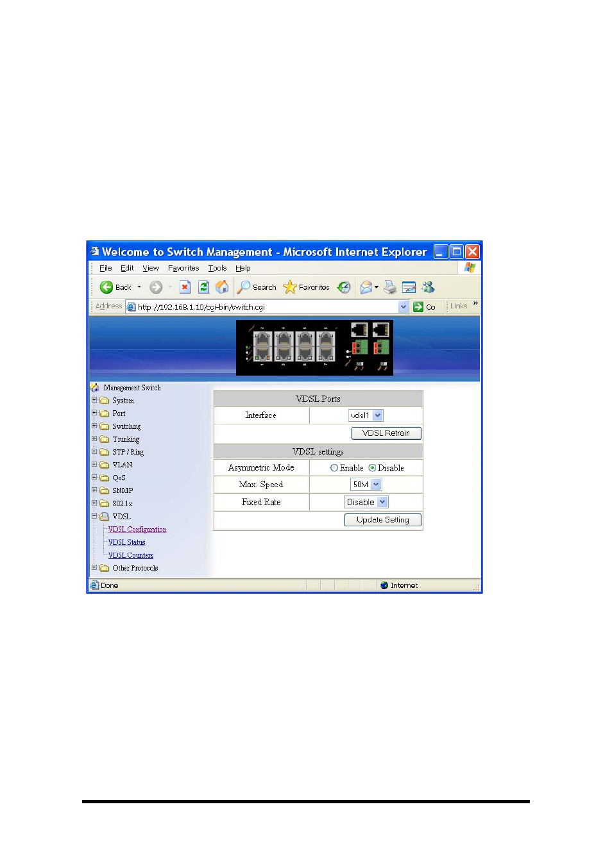Open Favorites star icon in toolbar
612x868 pixels.
(290, 287)
